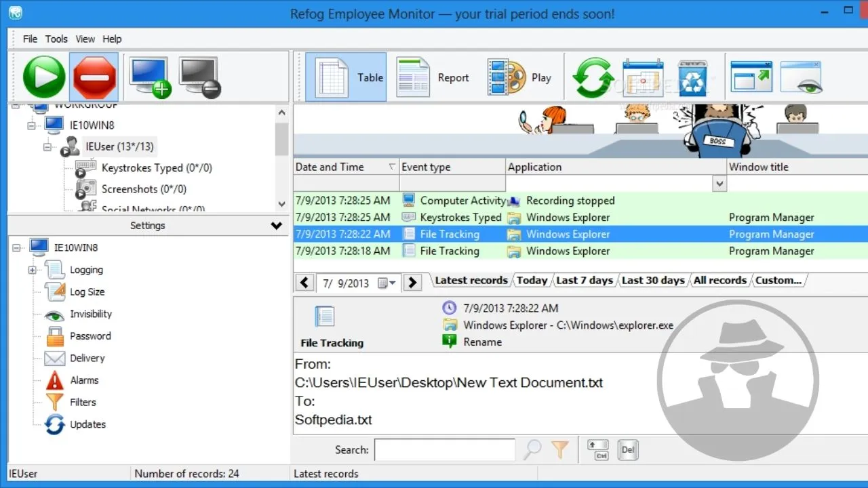Sort by Window title column

click(x=797, y=167)
